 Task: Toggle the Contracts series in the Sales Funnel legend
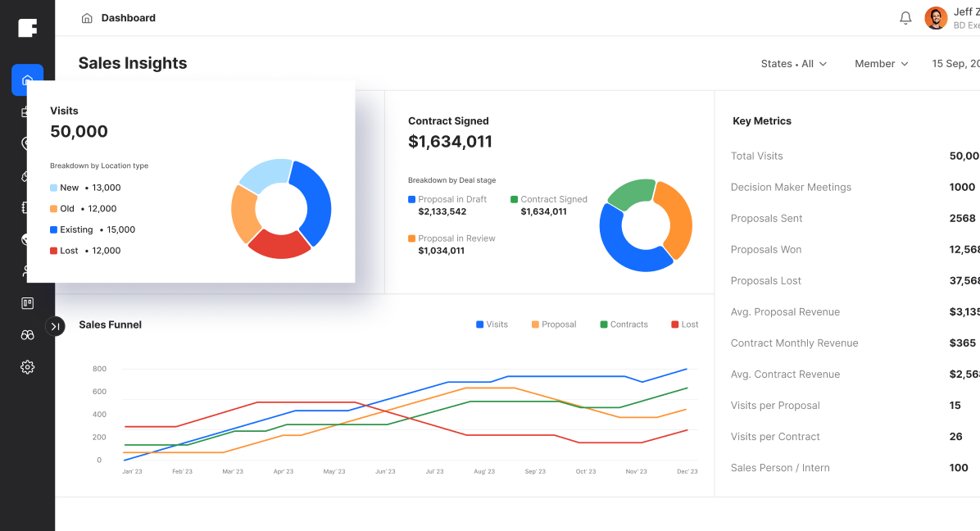coord(624,324)
